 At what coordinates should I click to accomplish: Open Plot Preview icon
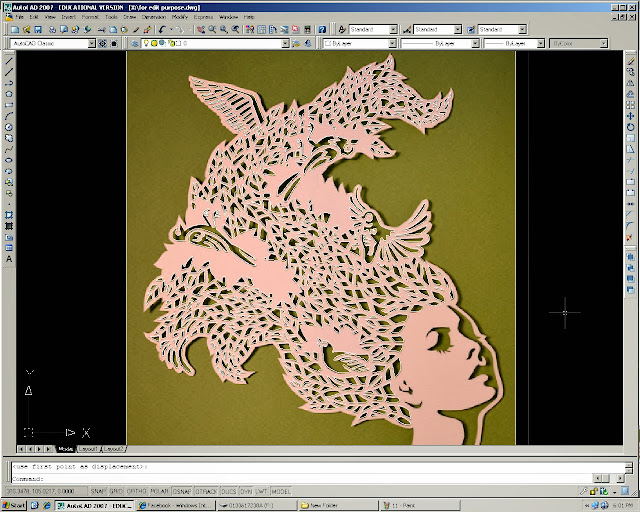pos(64,29)
